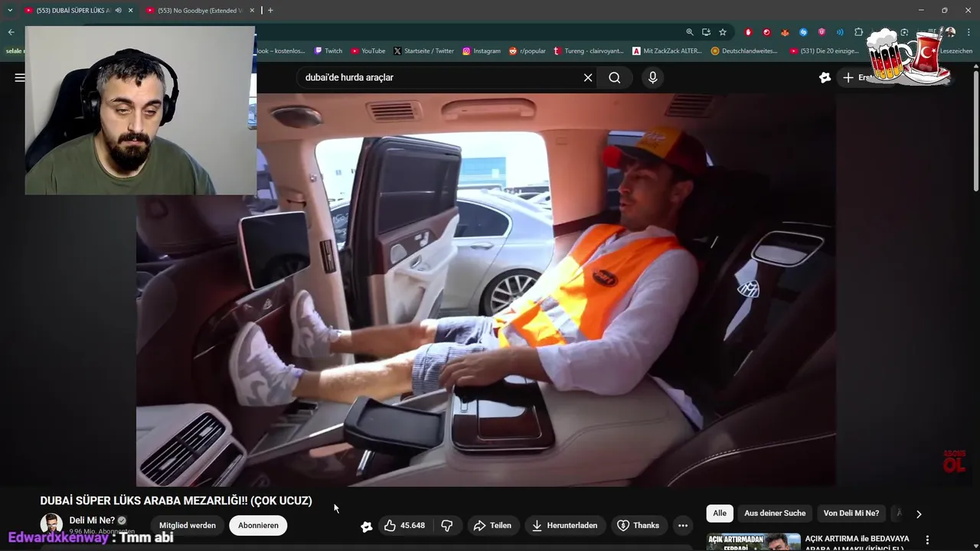The height and width of the screenshot is (551, 980).
Task: Open a new browser tab
Action: point(270,10)
